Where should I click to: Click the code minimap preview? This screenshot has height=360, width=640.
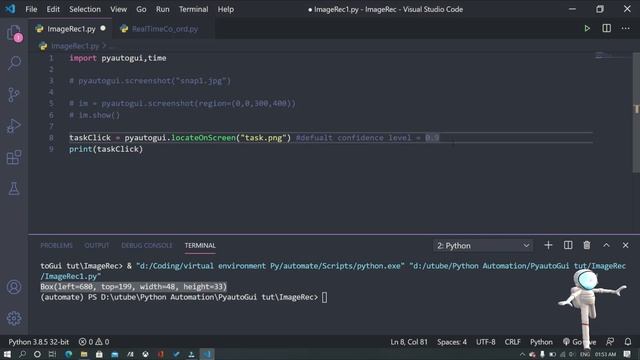pos(611,56)
